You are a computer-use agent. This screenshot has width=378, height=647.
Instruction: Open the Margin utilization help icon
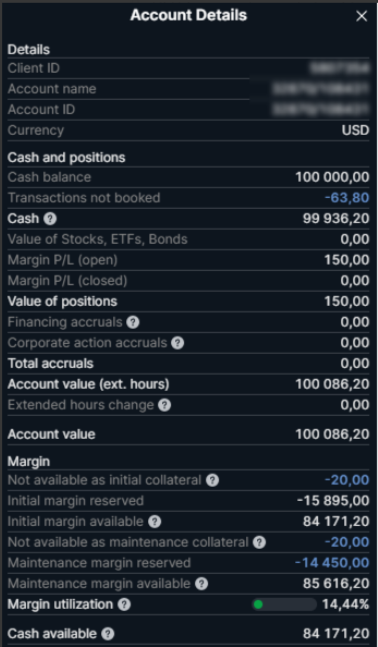pyautogui.click(x=124, y=605)
